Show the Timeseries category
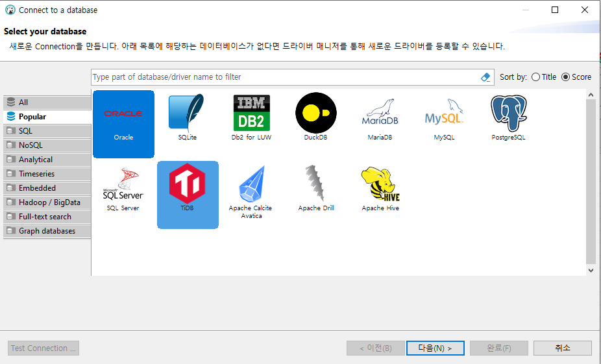The height and width of the screenshot is (364, 601). [47, 174]
